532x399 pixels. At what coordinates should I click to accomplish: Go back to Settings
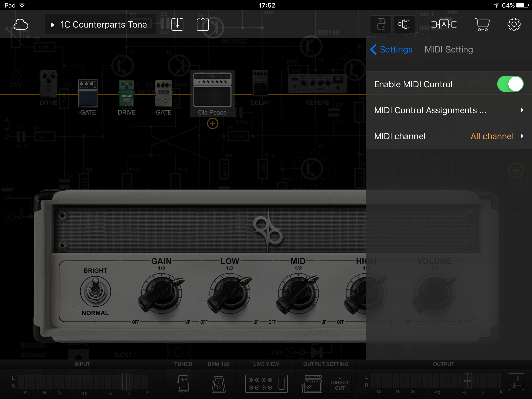coord(391,49)
